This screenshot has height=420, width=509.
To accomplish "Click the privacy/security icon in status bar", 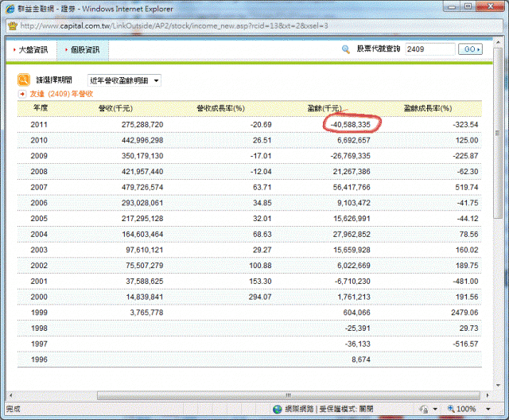I will [x=424, y=409].
